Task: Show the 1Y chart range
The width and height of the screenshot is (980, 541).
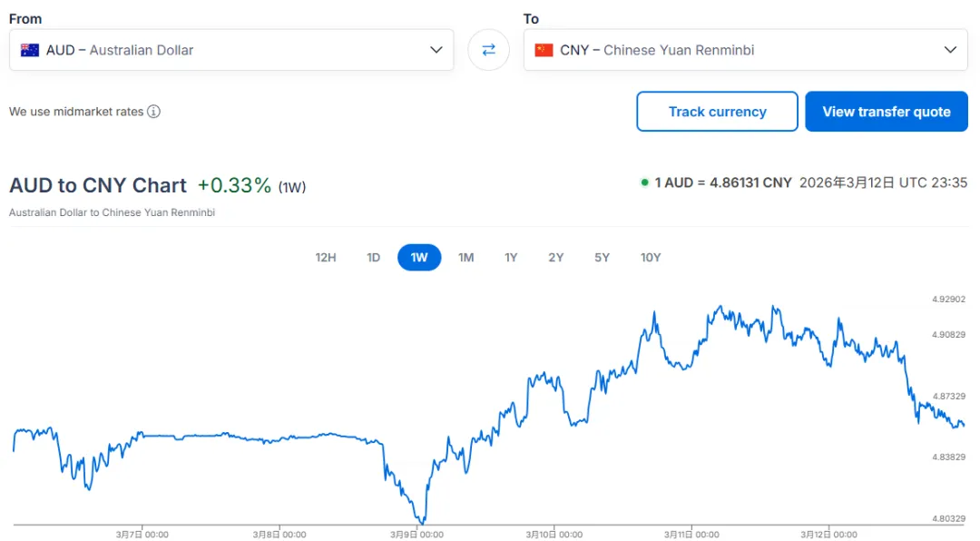Action: coord(511,258)
